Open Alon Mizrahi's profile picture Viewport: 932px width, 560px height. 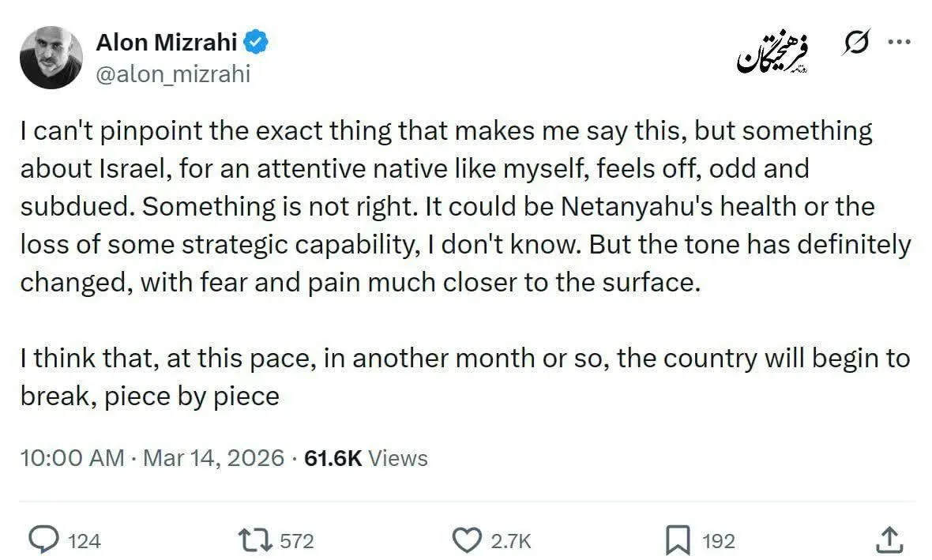point(51,57)
